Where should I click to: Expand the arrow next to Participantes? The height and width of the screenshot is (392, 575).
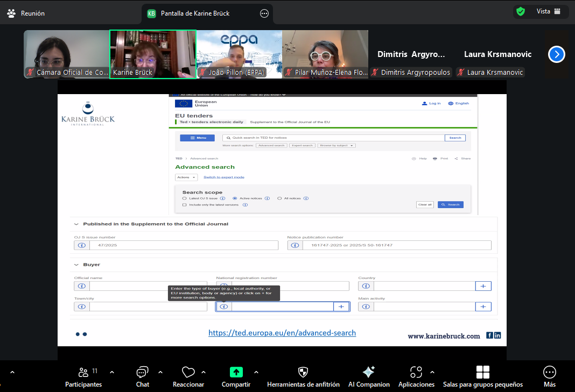(x=112, y=372)
